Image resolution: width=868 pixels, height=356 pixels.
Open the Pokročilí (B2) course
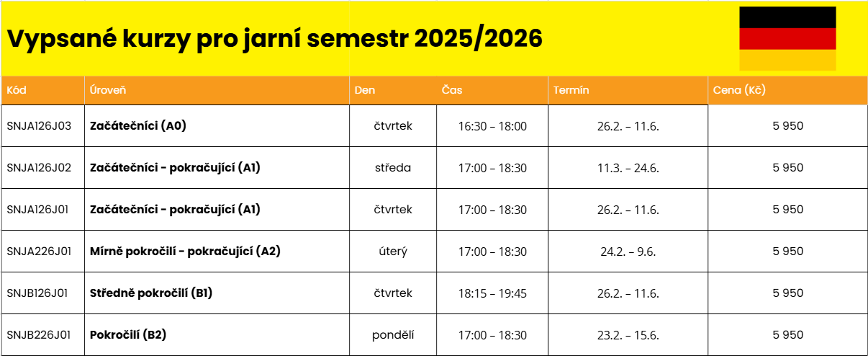click(x=129, y=335)
